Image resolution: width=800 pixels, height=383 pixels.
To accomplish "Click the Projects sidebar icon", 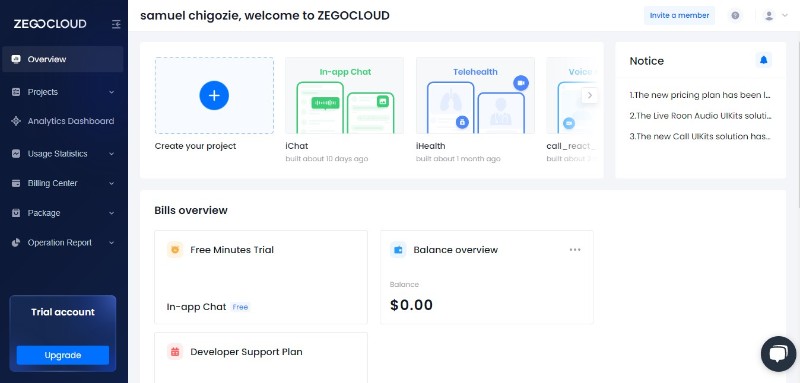I will [16, 92].
